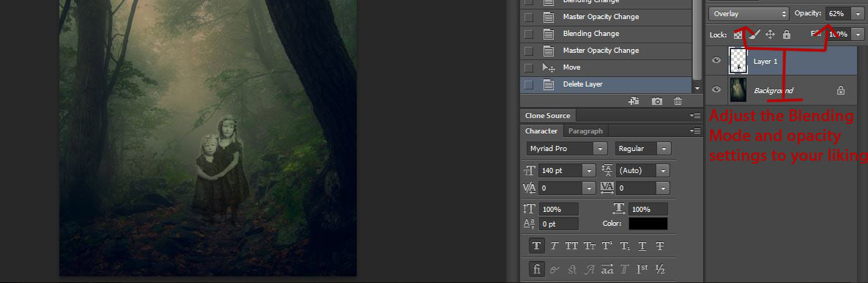Toggle contextual alternates OpenType button

point(554,270)
